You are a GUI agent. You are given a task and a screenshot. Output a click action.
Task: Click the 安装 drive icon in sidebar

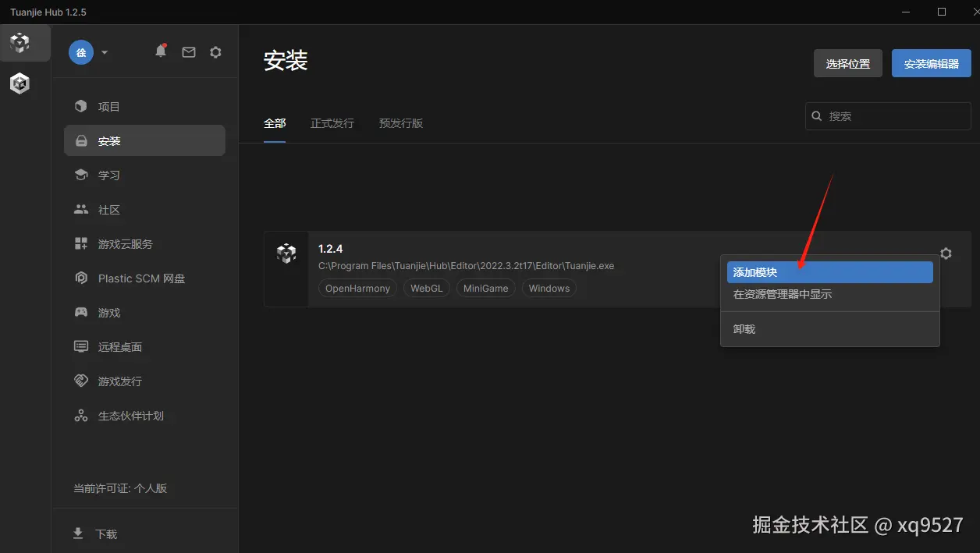click(x=81, y=141)
